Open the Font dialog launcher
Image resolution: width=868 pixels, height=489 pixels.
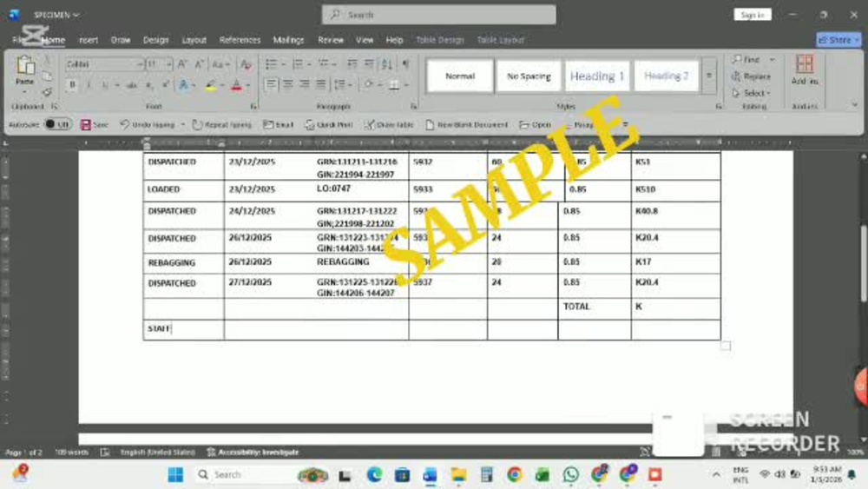pyautogui.click(x=253, y=106)
